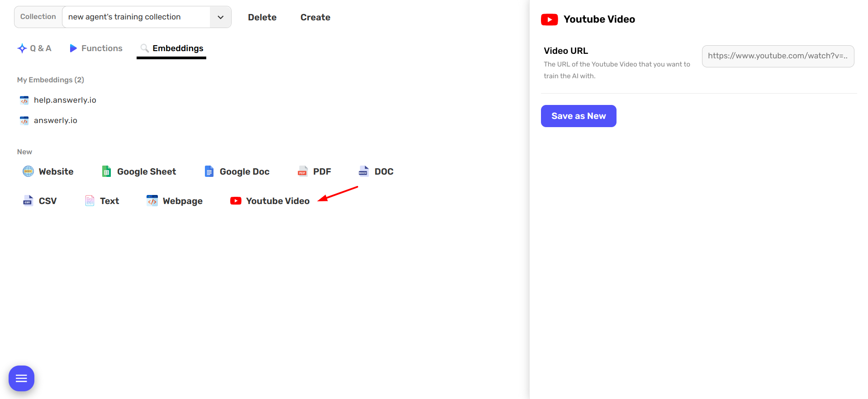This screenshot has height=399, width=868.
Task: Switch to the Q & A tab
Action: point(34,48)
